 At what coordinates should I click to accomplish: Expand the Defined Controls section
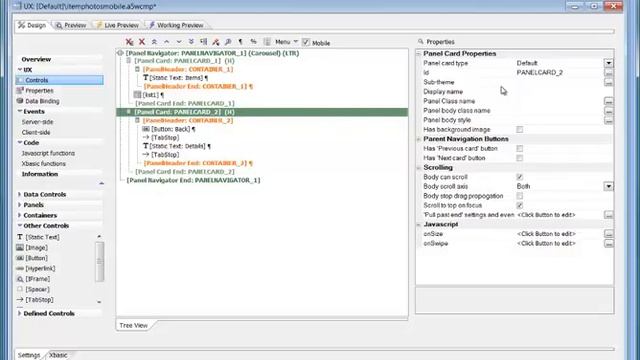click(20, 313)
